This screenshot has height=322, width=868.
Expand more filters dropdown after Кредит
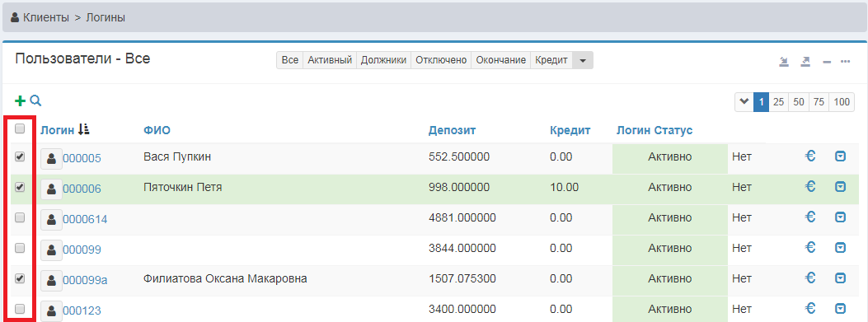[582, 60]
